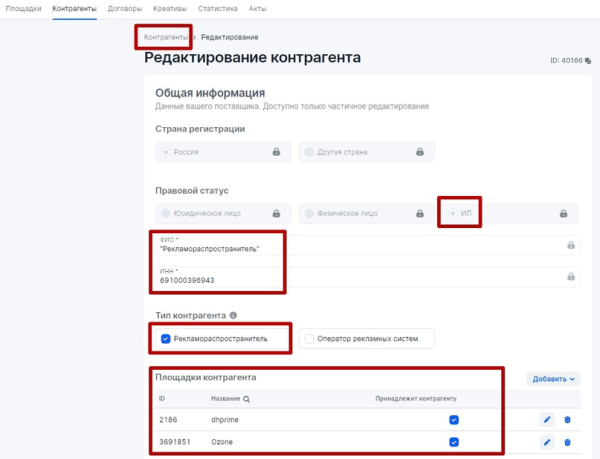Select the Россия radio option
The image size is (600, 459).
pos(167,152)
